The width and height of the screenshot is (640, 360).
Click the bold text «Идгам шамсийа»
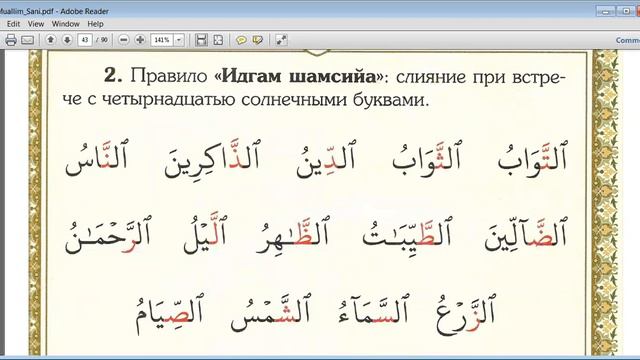click(299, 76)
